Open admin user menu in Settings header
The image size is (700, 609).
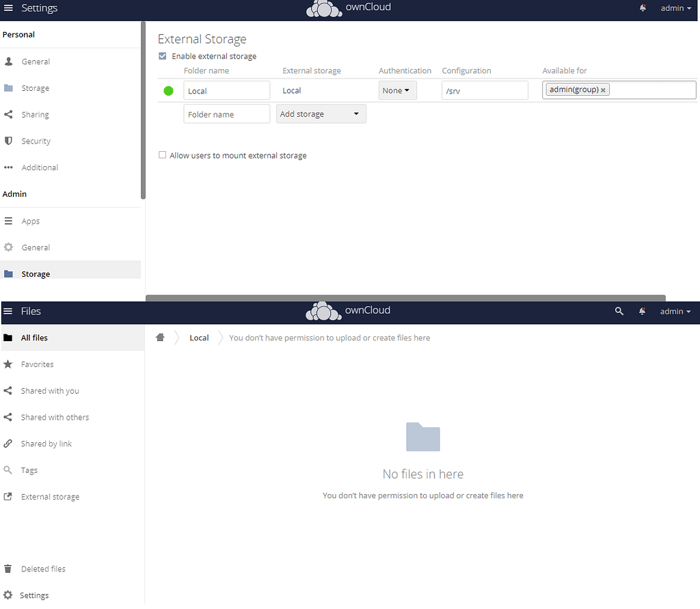pos(675,8)
